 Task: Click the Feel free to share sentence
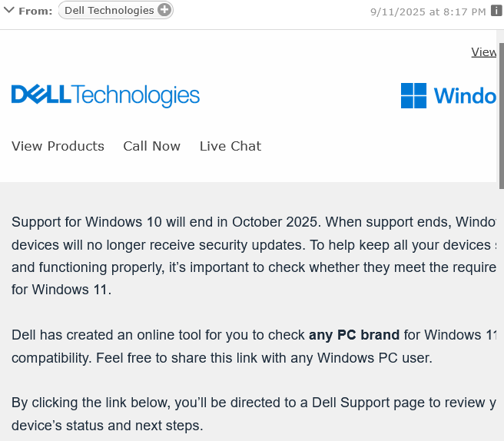point(264,358)
